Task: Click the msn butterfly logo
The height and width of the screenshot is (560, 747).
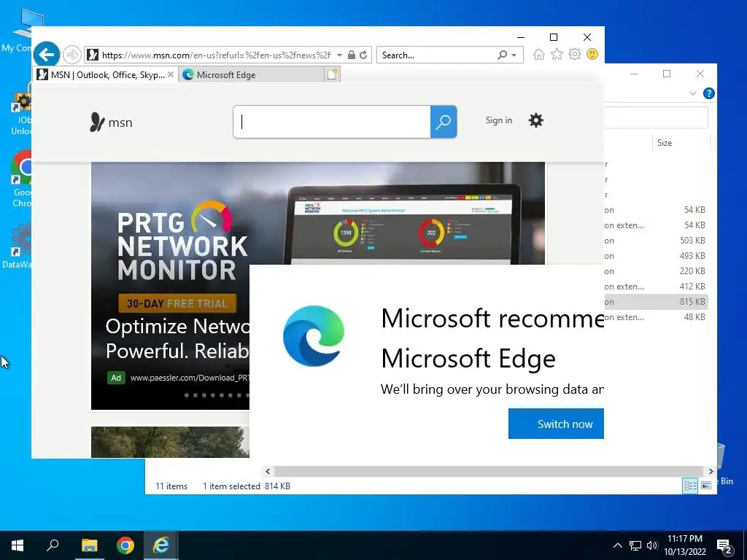Action: 111,122
